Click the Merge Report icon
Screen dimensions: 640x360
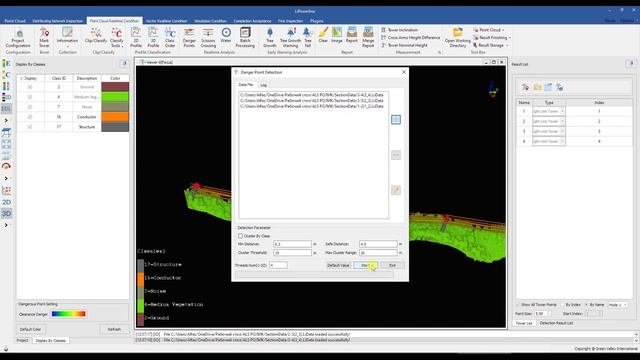[x=368, y=38]
